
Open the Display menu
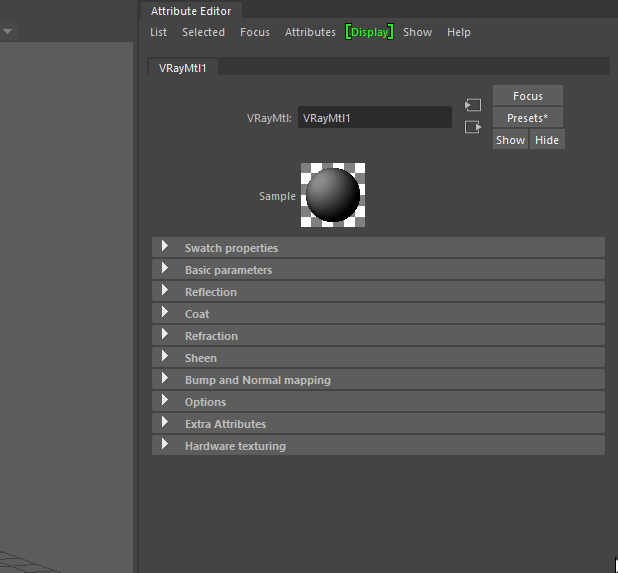point(369,32)
